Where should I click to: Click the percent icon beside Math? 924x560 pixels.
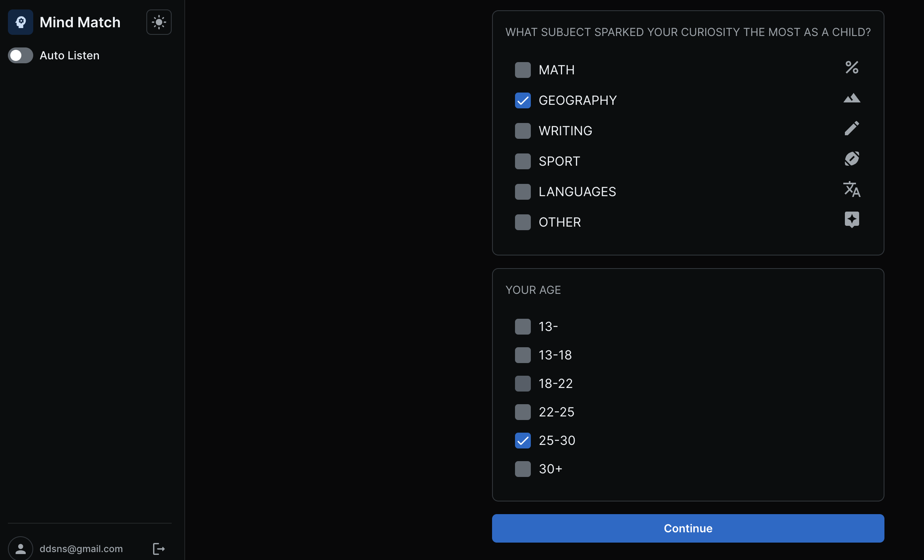pos(852,68)
